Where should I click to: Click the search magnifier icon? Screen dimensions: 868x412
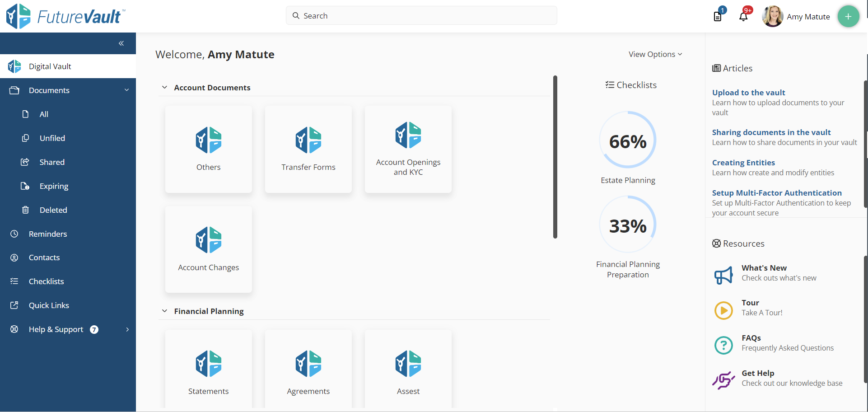coord(296,16)
